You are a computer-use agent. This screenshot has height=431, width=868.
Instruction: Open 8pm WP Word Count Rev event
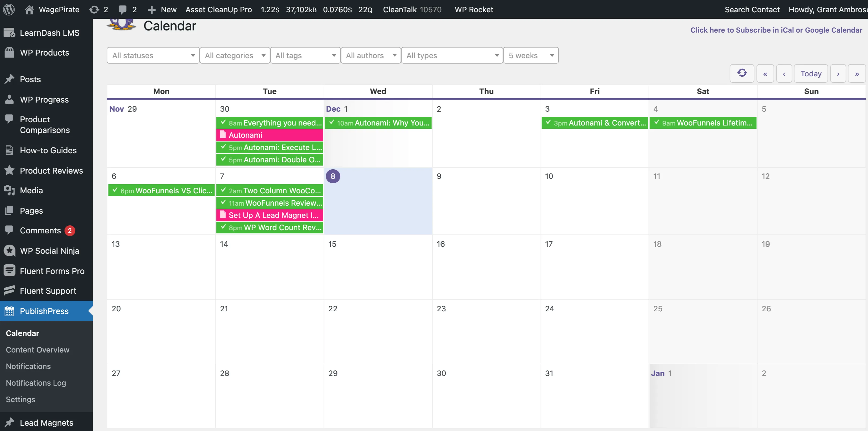point(270,227)
